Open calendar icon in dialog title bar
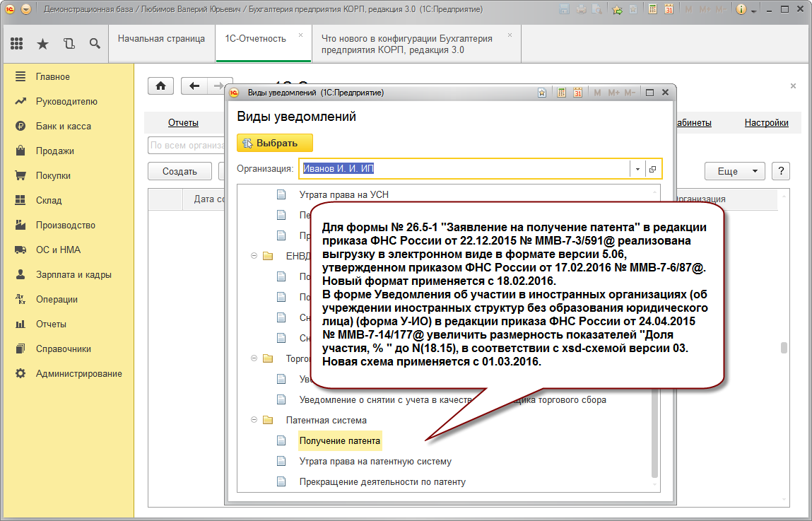The height and width of the screenshot is (521, 812). (x=577, y=93)
